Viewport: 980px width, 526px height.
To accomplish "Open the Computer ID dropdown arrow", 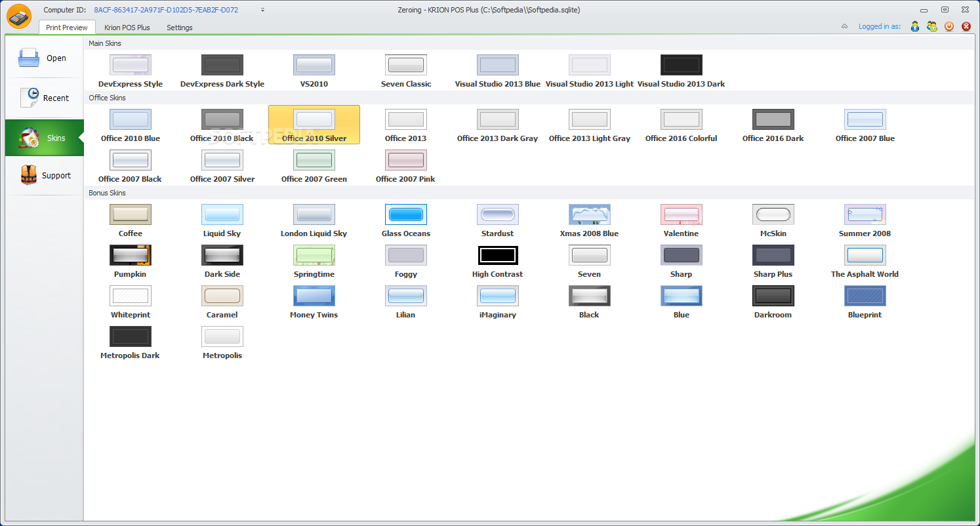I will pyautogui.click(x=263, y=10).
